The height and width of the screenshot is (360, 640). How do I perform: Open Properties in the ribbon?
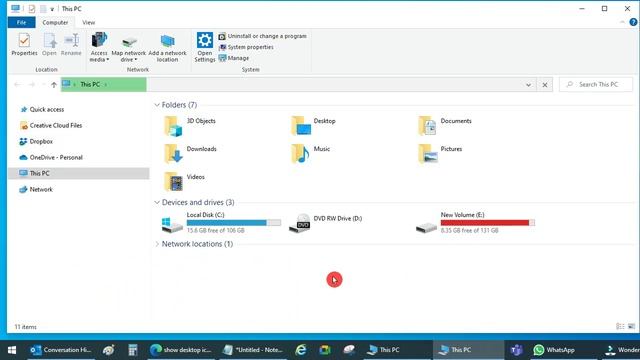point(24,44)
